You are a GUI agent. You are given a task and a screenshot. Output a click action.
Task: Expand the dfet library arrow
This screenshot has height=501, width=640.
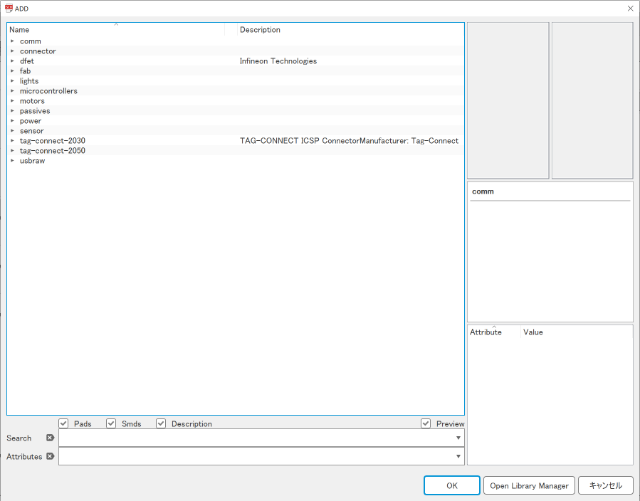click(x=12, y=61)
